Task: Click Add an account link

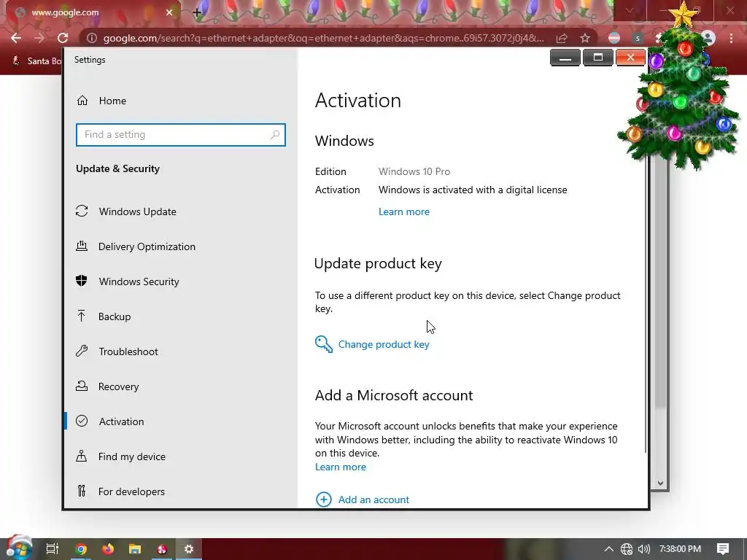Action: (373, 499)
